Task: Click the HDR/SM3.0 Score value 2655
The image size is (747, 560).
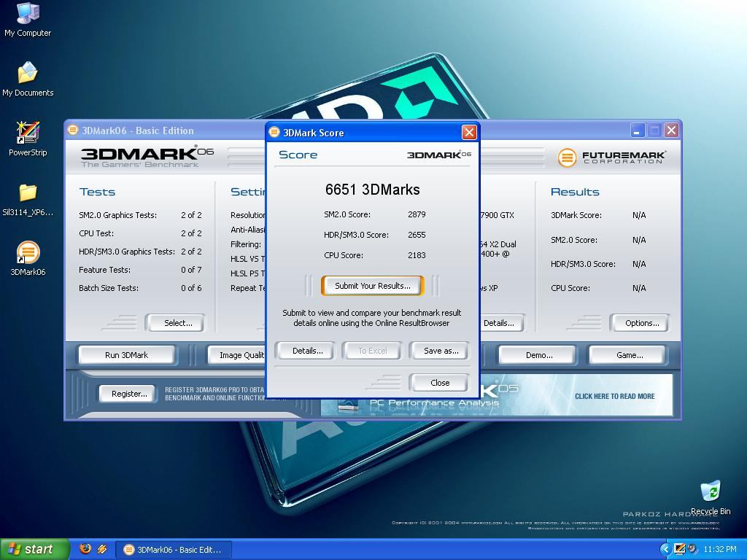Action: coord(417,235)
